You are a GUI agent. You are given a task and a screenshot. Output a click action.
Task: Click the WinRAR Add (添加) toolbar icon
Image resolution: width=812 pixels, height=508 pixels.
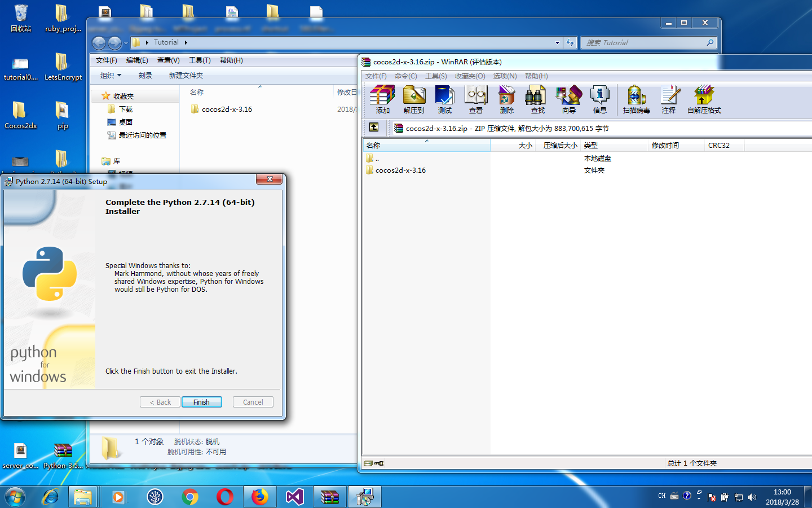tap(382, 99)
